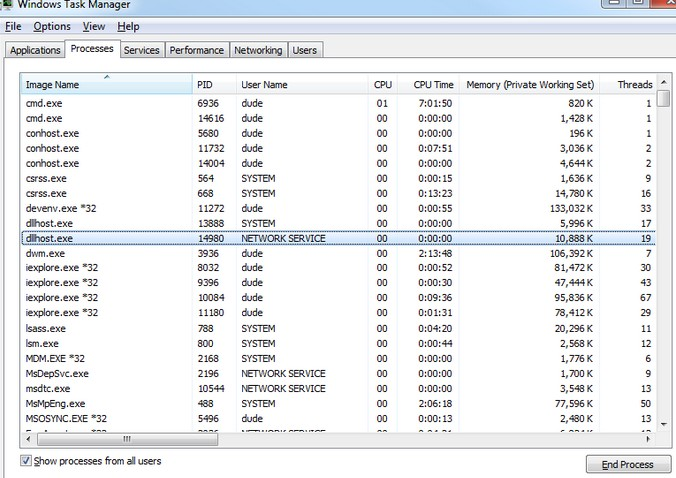The image size is (676, 478).
Task: Select the MSOSYNC.EXE *32 process
Action: click(x=338, y=419)
